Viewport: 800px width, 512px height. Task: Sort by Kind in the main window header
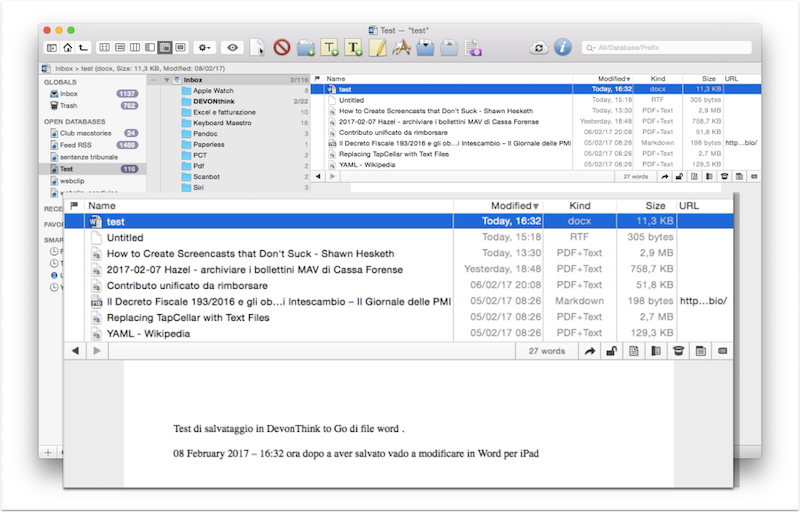(658, 79)
